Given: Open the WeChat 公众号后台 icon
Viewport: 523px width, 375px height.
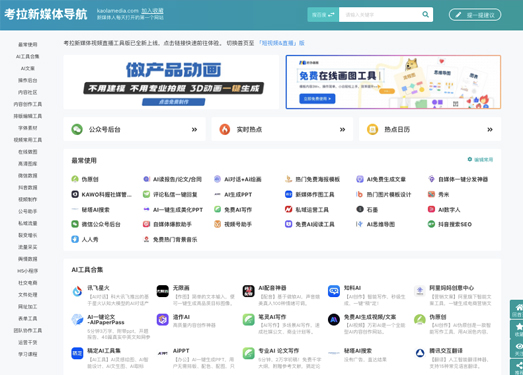Looking at the screenshot, I should click(x=77, y=129).
